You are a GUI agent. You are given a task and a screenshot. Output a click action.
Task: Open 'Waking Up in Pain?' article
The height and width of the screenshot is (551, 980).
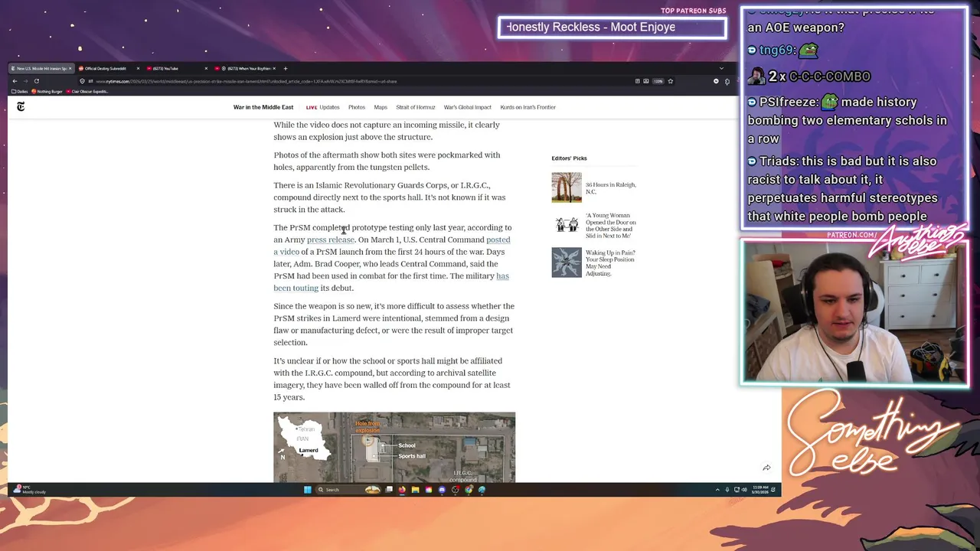(x=611, y=262)
